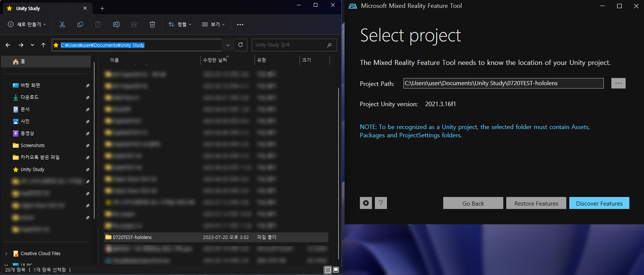Go forward with the right arrow in Explorer

click(21, 45)
